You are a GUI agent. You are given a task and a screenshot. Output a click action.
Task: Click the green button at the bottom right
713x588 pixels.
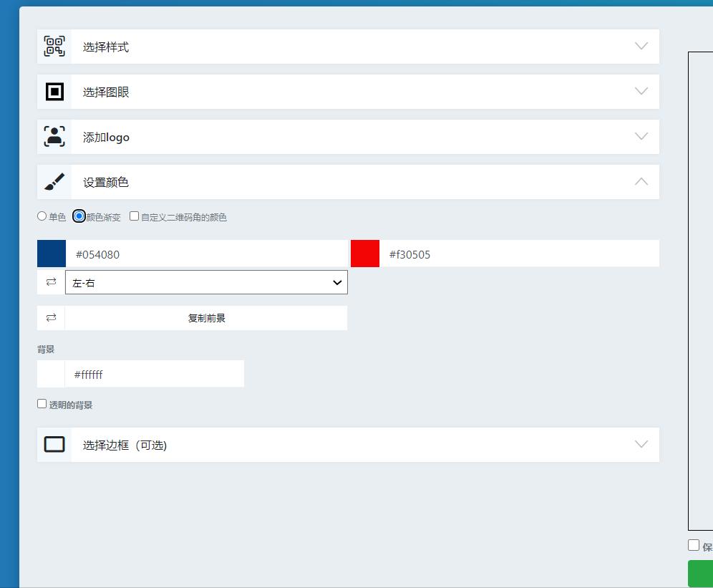702,573
